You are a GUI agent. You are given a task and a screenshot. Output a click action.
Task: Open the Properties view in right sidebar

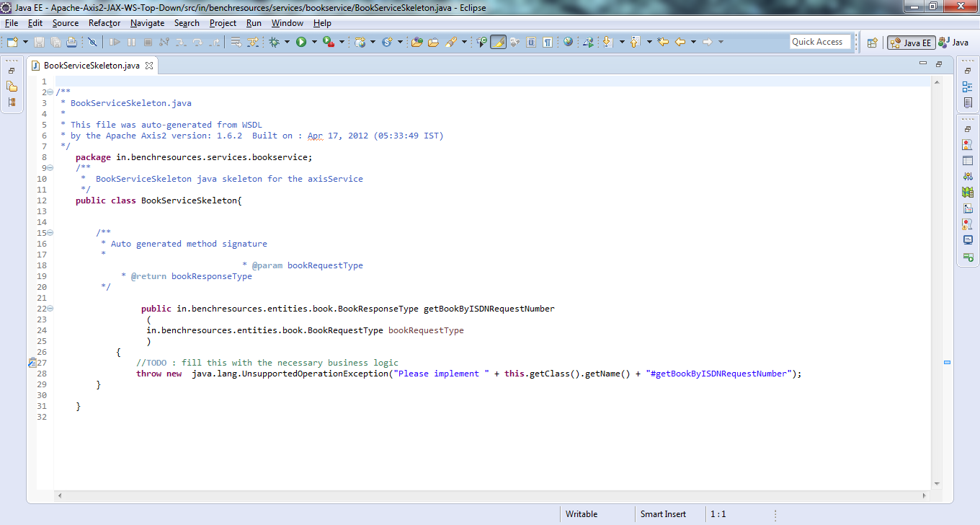click(x=968, y=161)
